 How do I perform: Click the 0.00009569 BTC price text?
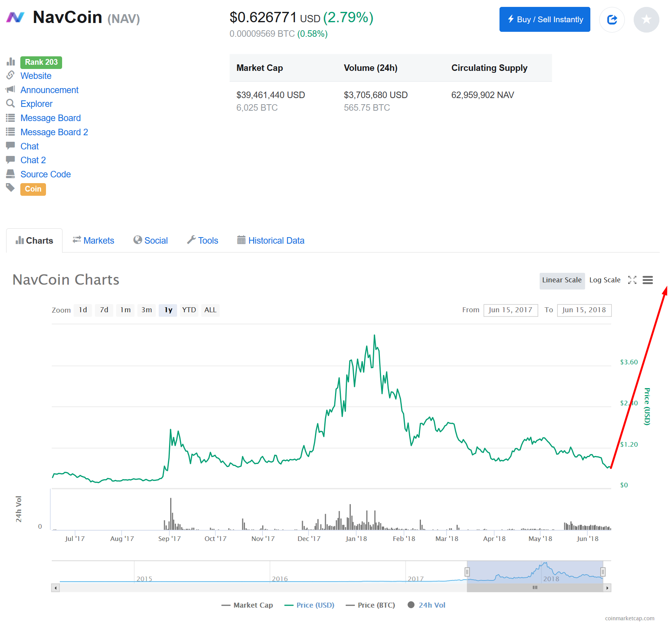click(x=262, y=34)
